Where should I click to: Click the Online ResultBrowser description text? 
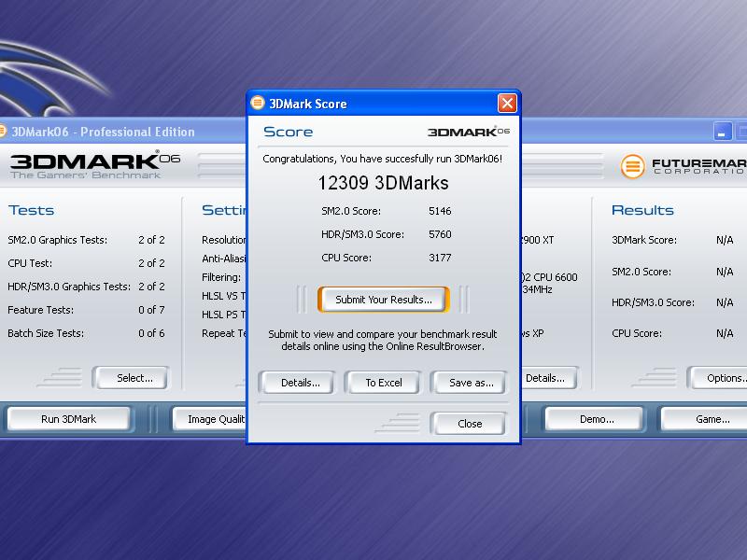[383, 340]
